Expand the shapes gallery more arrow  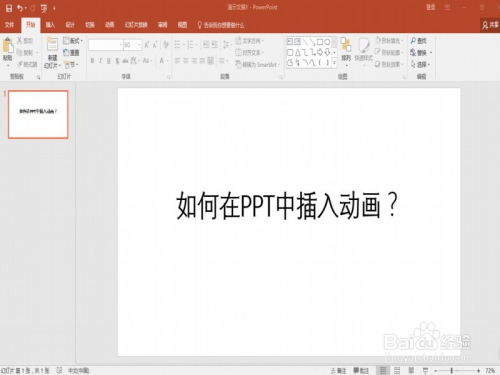(x=334, y=62)
